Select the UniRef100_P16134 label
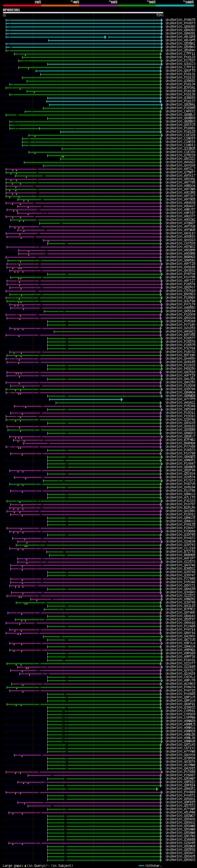Viewport: 197px width, 868px height. 180,84
